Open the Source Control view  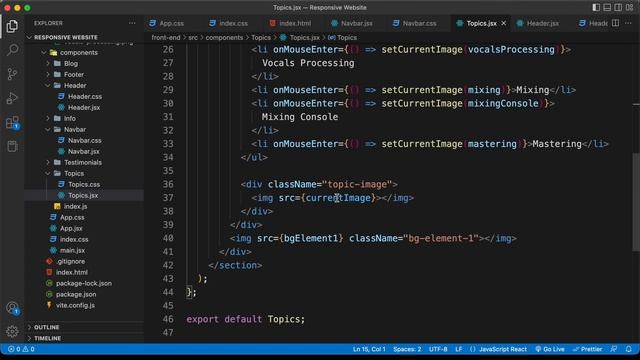pos(12,74)
